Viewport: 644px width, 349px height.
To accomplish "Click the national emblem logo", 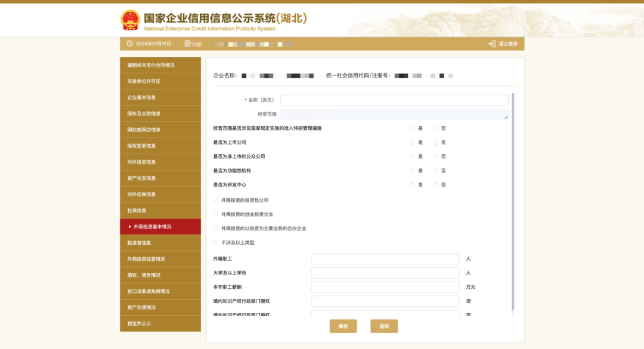I will pyautogui.click(x=130, y=20).
